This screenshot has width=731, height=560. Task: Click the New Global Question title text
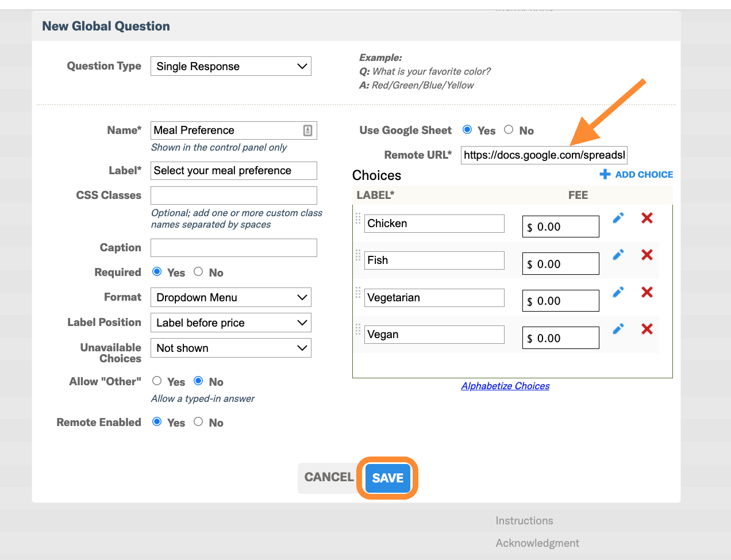106,26
